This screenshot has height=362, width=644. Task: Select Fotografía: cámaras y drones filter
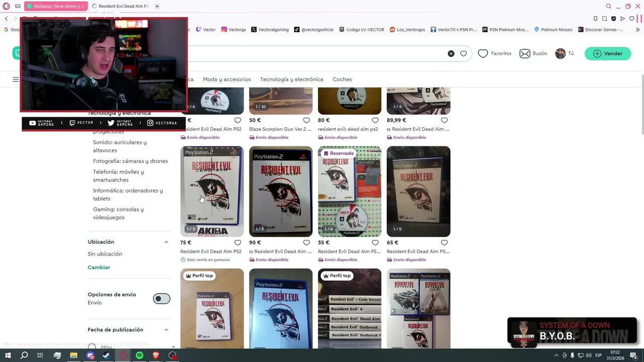pyautogui.click(x=130, y=161)
